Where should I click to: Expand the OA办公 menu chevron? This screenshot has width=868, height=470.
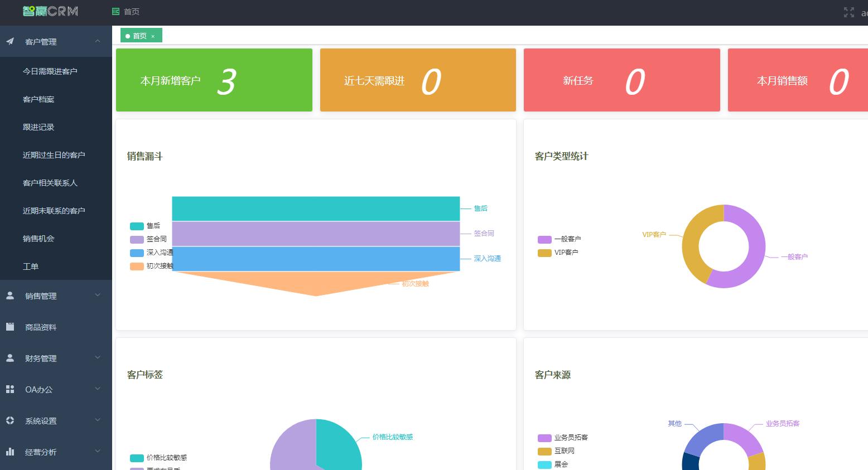coord(98,389)
